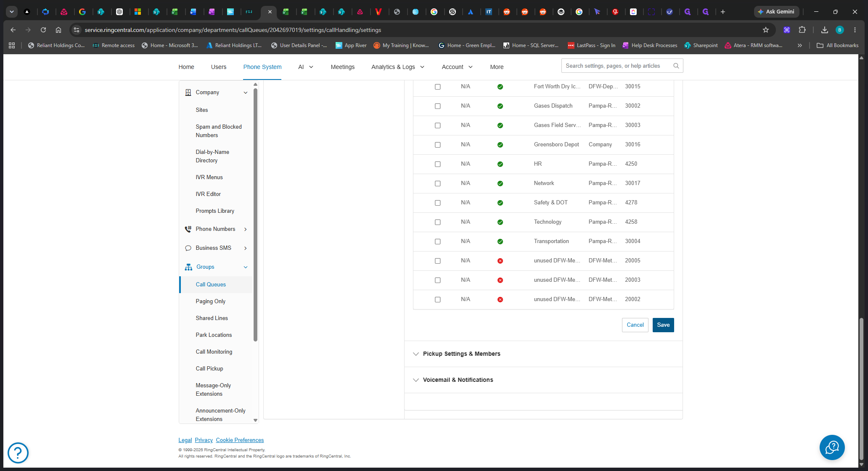This screenshot has height=471, width=868.
Task: Check the Fort Worth Dry Ice row checkbox
Action: pyautogui.click(x=438, y=87)
